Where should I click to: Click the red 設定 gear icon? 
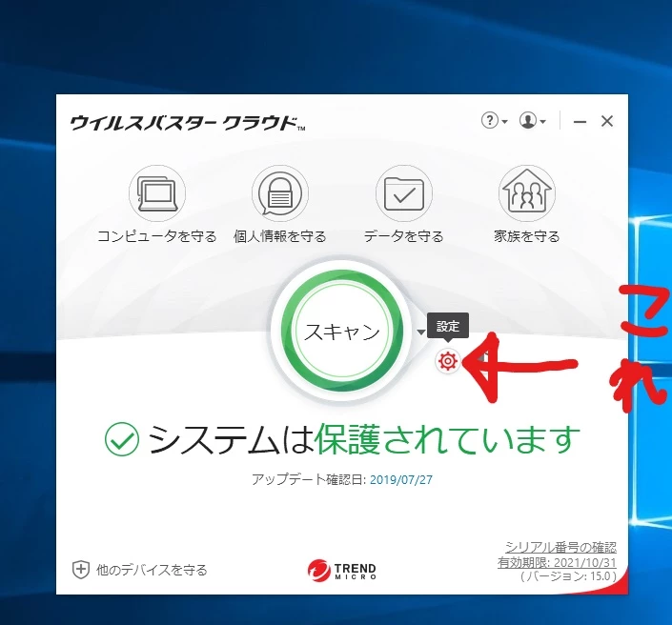[448, 361]
